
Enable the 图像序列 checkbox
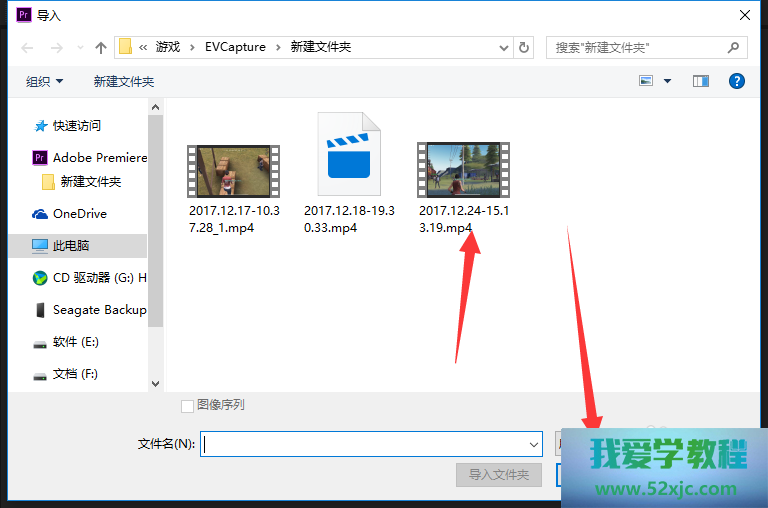tap(187, 405)
